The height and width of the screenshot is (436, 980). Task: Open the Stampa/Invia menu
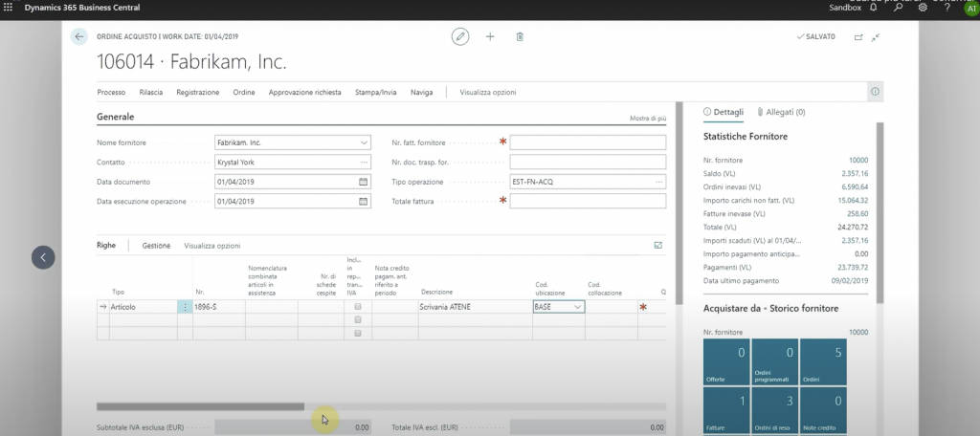click(375, 92)
